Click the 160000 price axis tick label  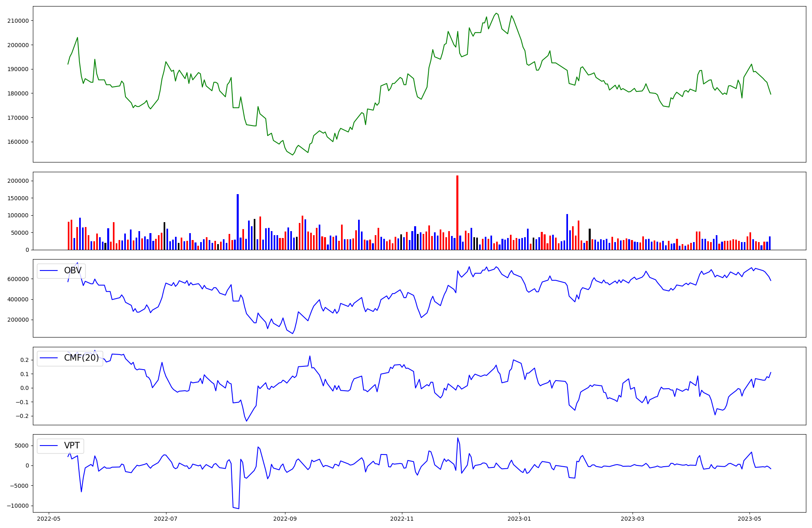18,142
